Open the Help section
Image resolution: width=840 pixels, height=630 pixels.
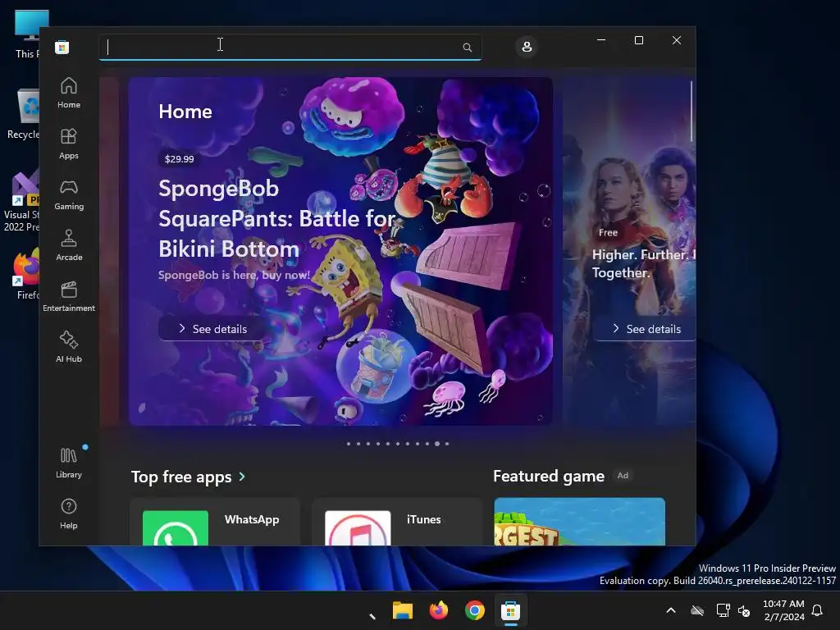(69, 514)
